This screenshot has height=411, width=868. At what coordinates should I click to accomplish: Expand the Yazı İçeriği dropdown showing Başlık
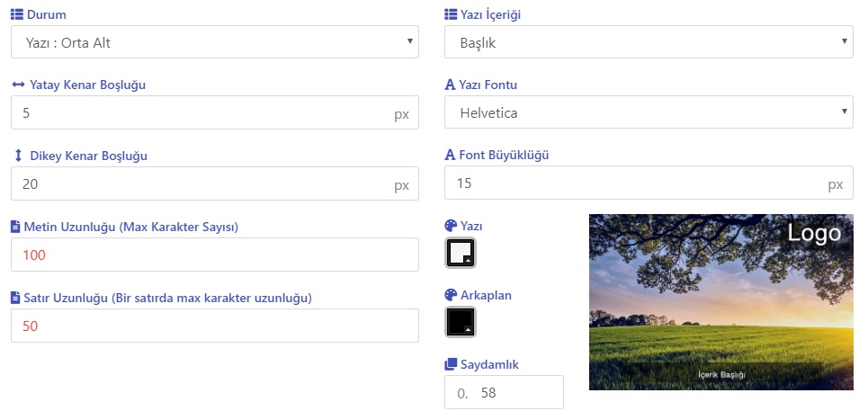click(x=648, y=42)
